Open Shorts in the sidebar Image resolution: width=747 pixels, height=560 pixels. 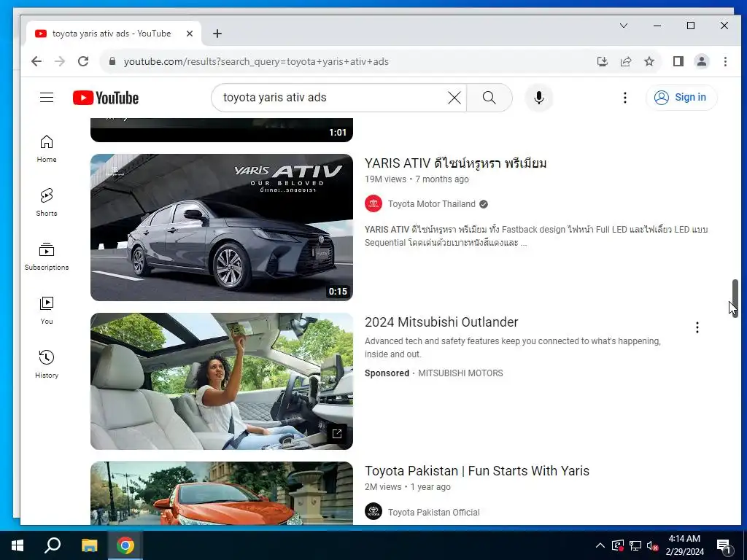(x=47, y=203)
